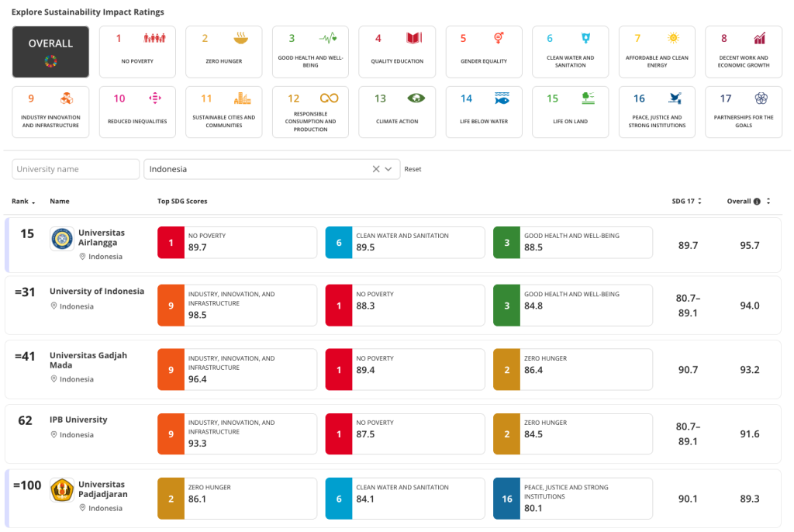Click the Top SDG Scores column header

click(x=182, y=201)
